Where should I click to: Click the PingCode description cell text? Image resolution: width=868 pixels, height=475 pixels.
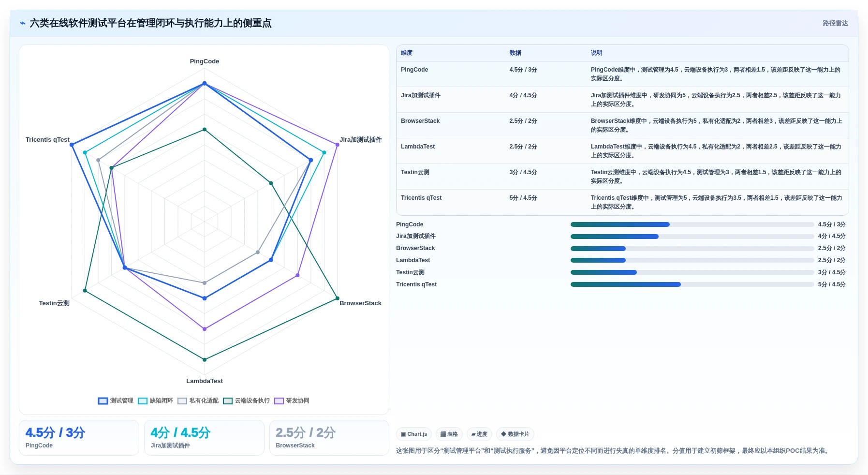pos(716,74)
